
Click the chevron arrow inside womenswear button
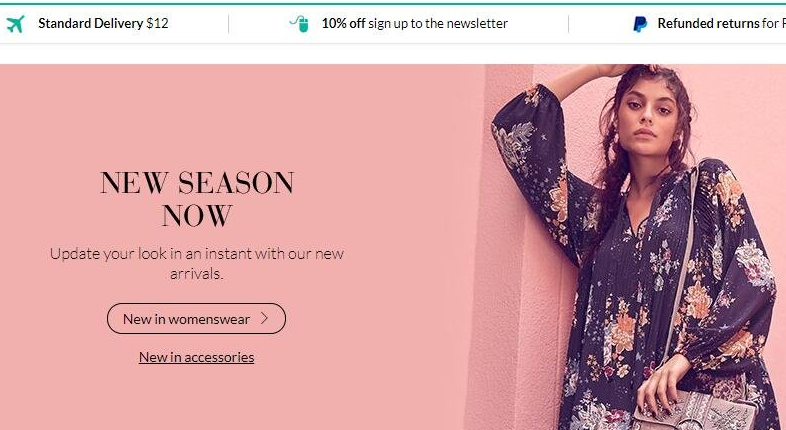tap(265, 318)
